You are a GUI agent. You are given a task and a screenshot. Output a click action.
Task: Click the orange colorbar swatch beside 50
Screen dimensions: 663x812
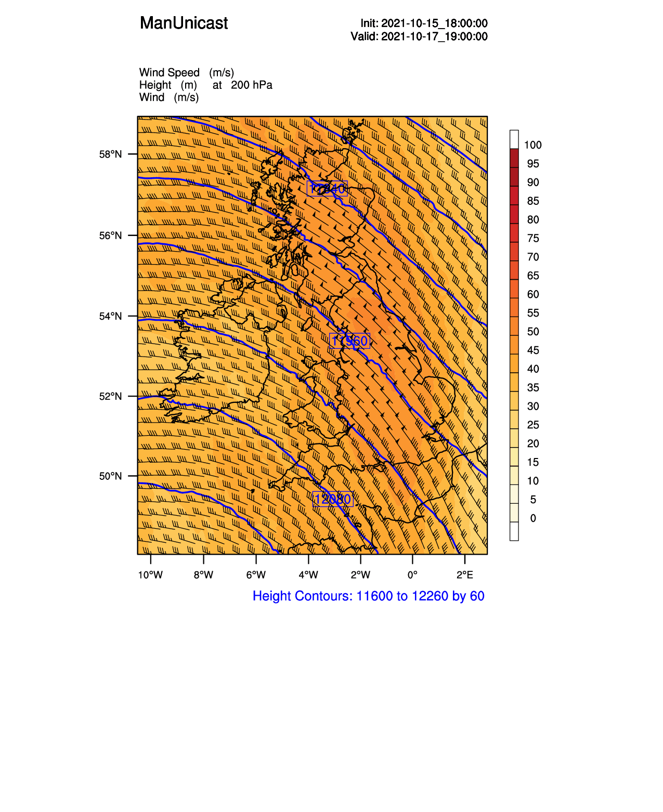(x=514, y=326)
